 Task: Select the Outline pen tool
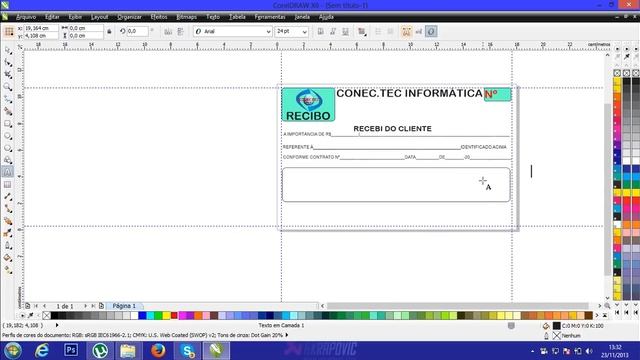point(8,246)
